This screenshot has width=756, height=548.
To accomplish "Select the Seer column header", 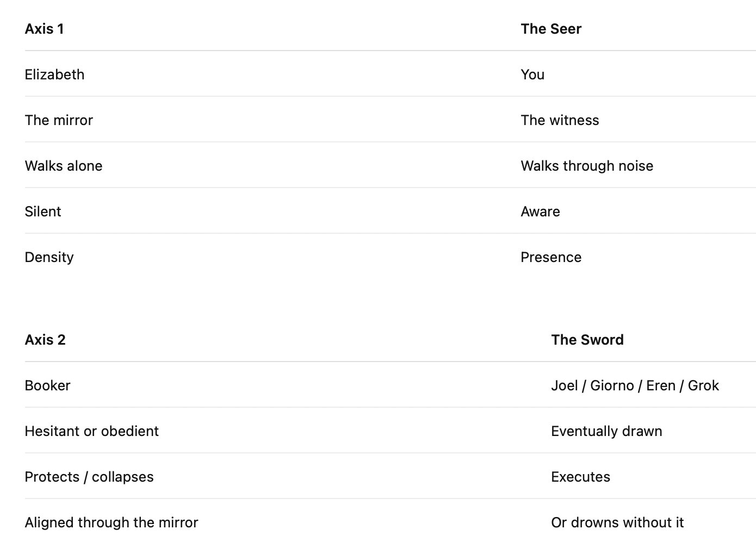I will point(551,29).
